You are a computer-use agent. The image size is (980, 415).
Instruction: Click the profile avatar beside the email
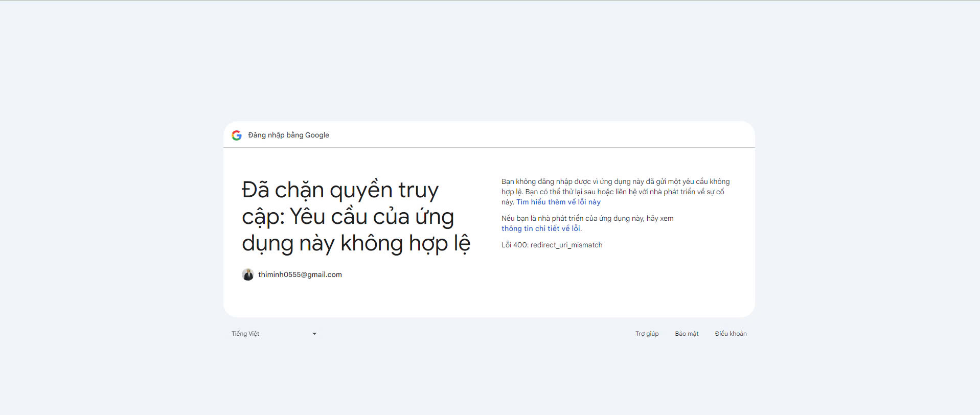click(x=248, y=274)
